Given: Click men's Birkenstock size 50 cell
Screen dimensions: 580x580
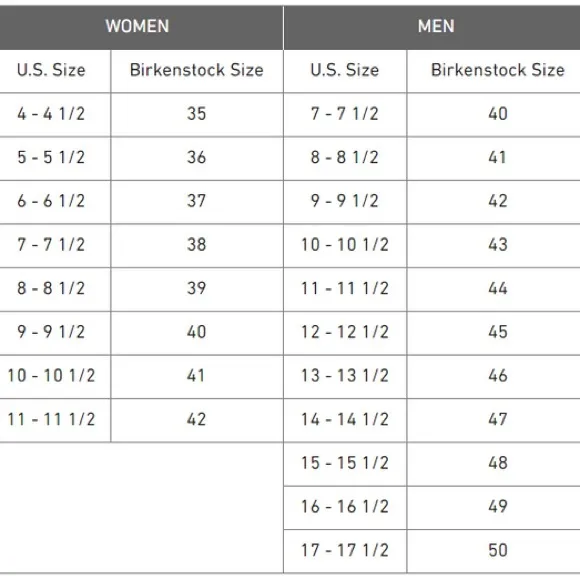Looking at the screenshot, I should pyautogui.click(x=494, y=551).
